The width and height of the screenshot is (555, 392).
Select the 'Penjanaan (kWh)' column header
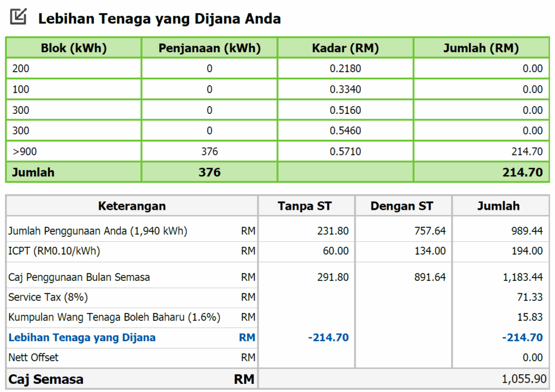click(209, 48)
